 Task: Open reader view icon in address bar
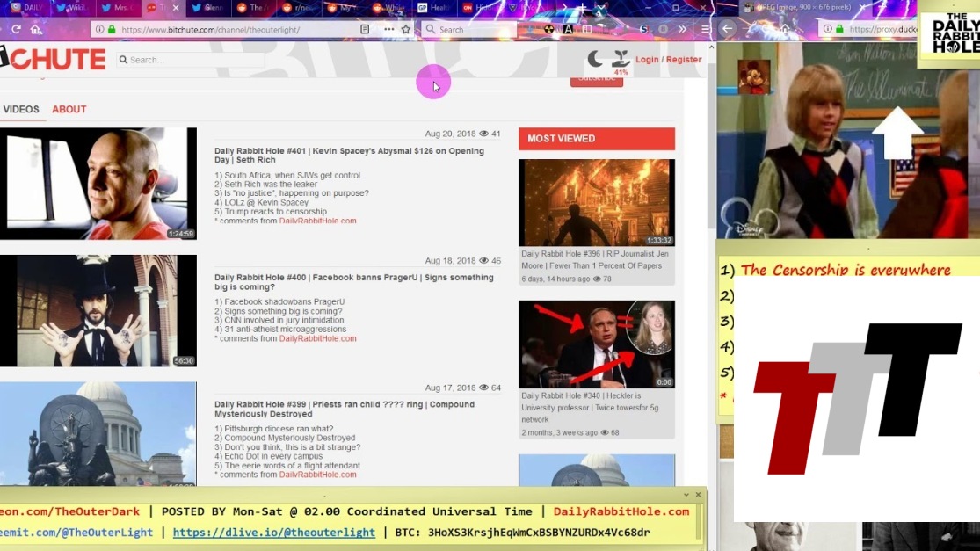pyautogui.click(x=365, y=29)
